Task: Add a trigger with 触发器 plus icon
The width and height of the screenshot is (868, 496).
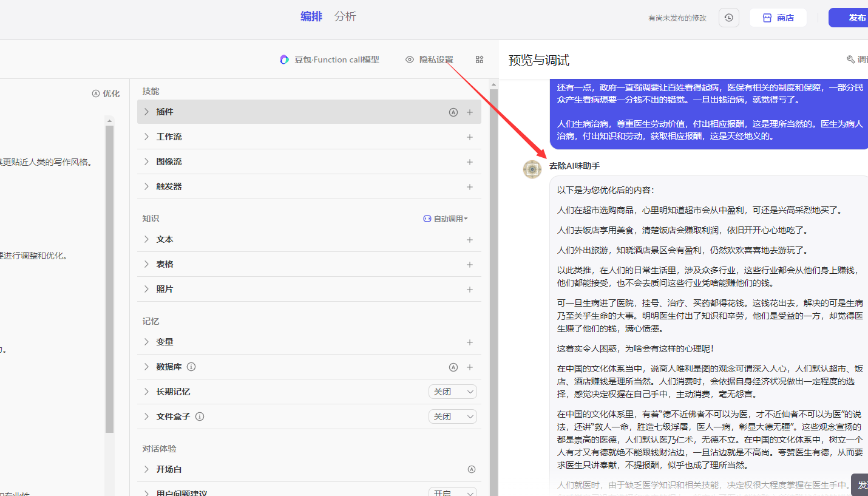Action: point(470,187)
